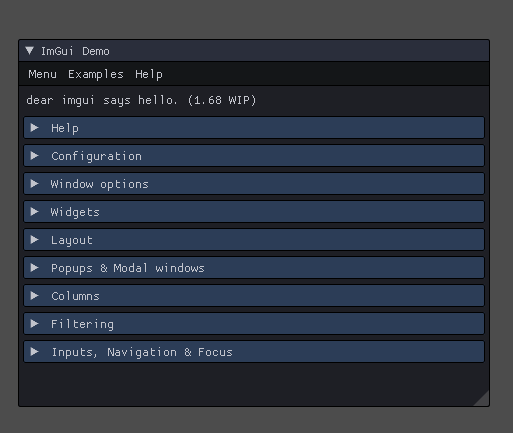Click the Window options header label

tap(99, 184)
